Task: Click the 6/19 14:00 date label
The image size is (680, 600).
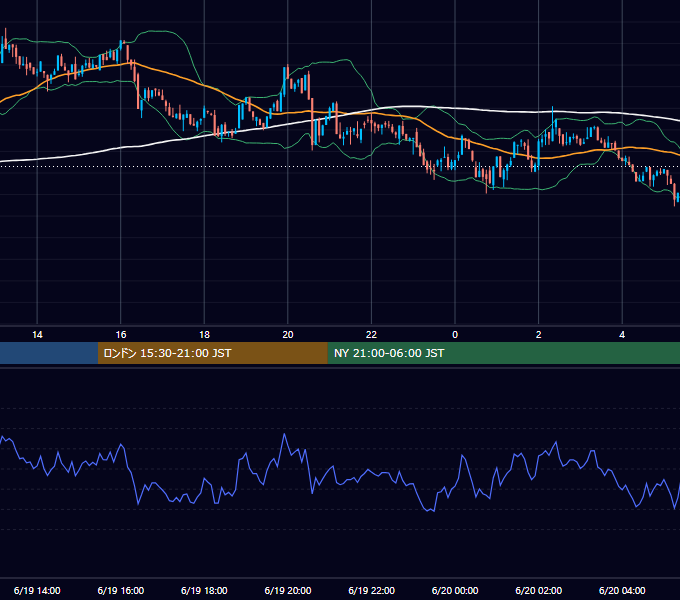Action: coord(37,590)
